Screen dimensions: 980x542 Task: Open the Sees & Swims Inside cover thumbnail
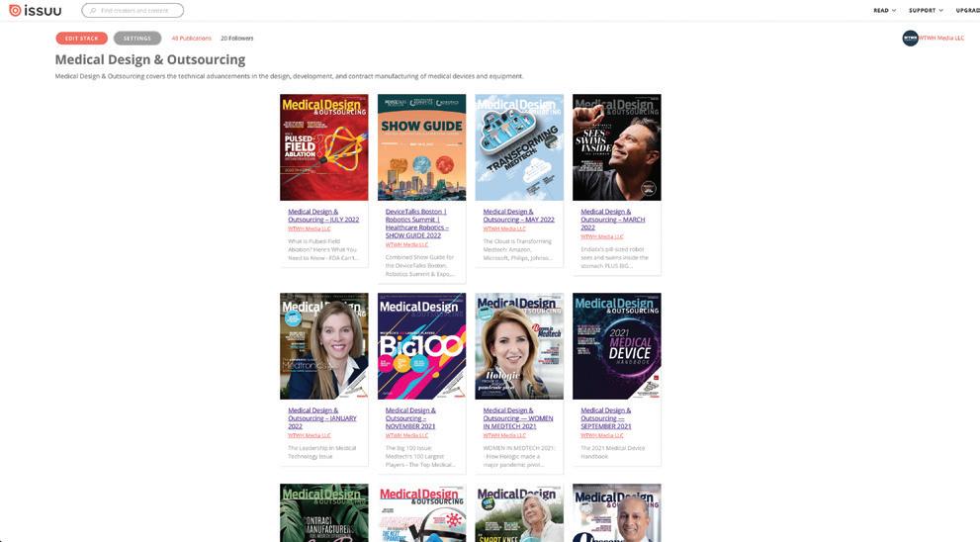(616, 147)
